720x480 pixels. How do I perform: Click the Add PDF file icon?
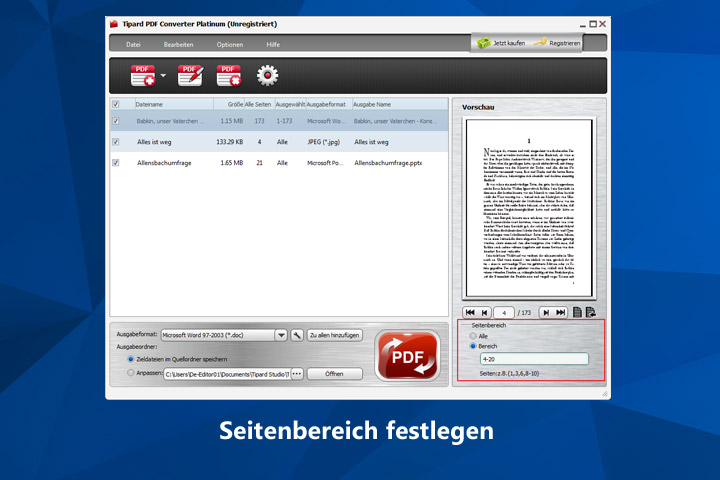coord(143,76)
